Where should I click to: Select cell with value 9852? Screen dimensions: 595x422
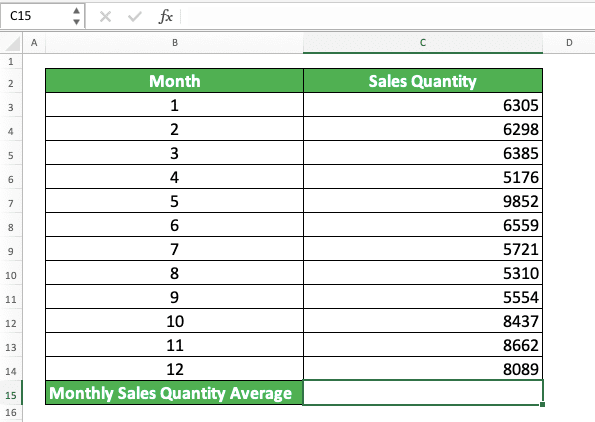tap(423, 201)
